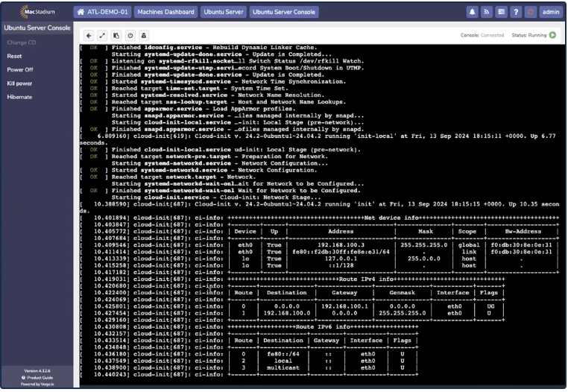Click the eth0 address 192.168.100.3
The width and height of the screenshot is (568, 392).
pos(341,245)
